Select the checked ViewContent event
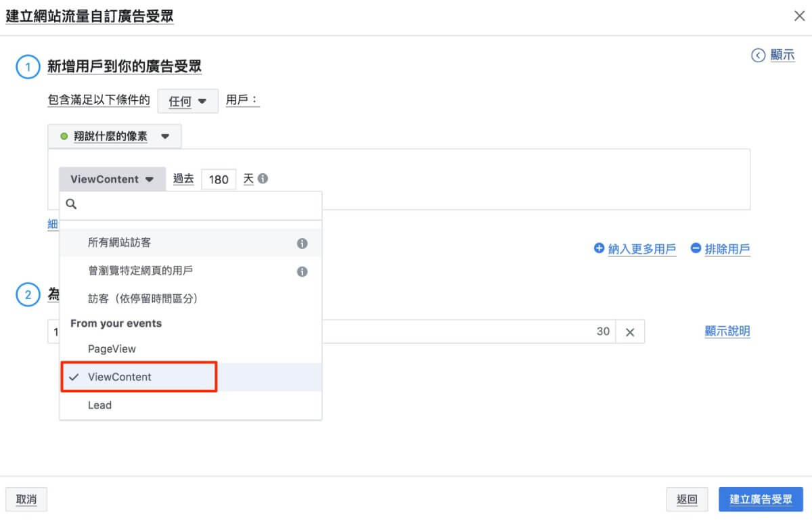 (120, 377)
